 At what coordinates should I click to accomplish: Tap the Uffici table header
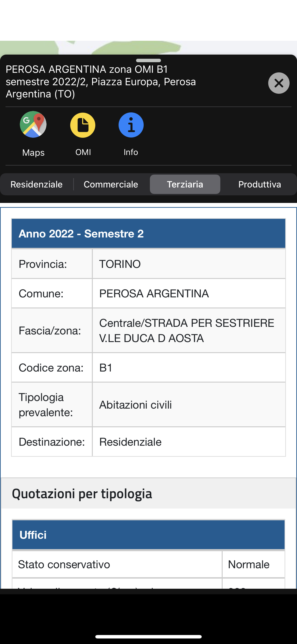coord(148,535)
